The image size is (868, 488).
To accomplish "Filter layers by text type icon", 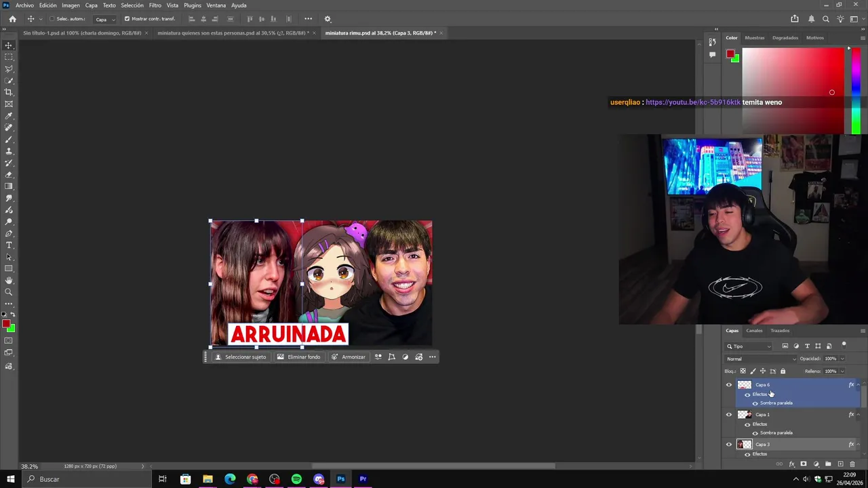I will click(807, 346).
